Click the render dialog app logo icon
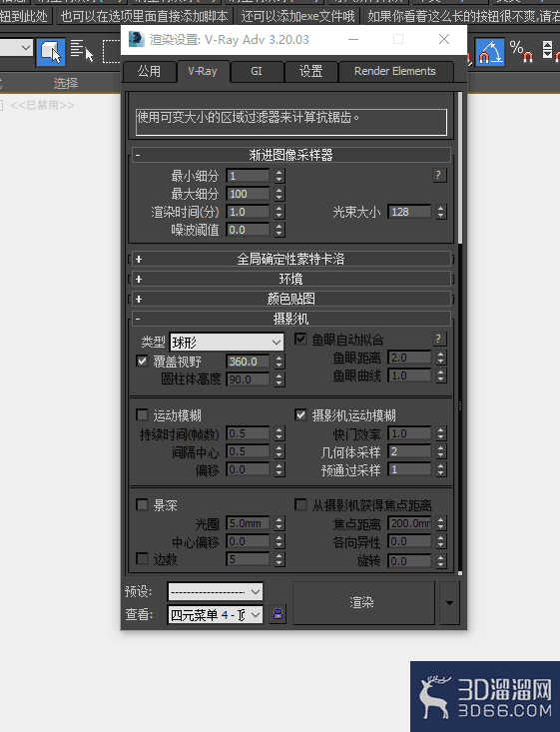560x732 pixels. click(x=137, y=39)
